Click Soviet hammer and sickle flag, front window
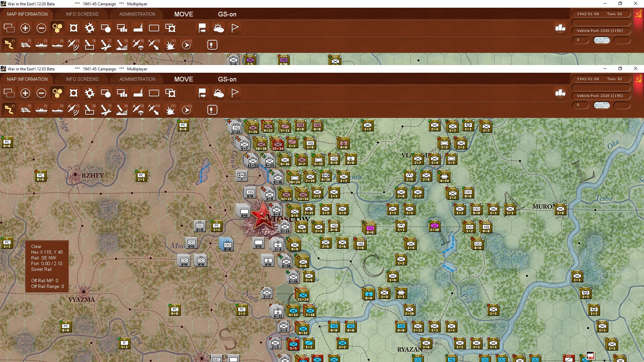 [x=638, y=80]
